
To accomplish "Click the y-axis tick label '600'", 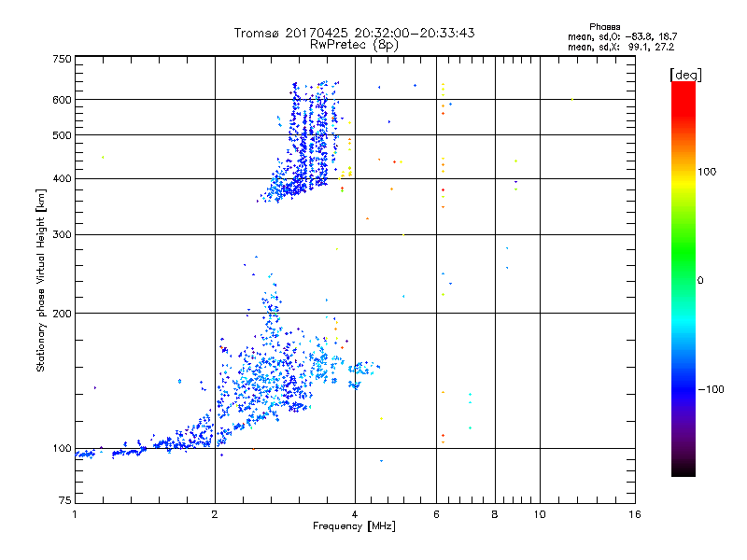I will click(62, 100).
